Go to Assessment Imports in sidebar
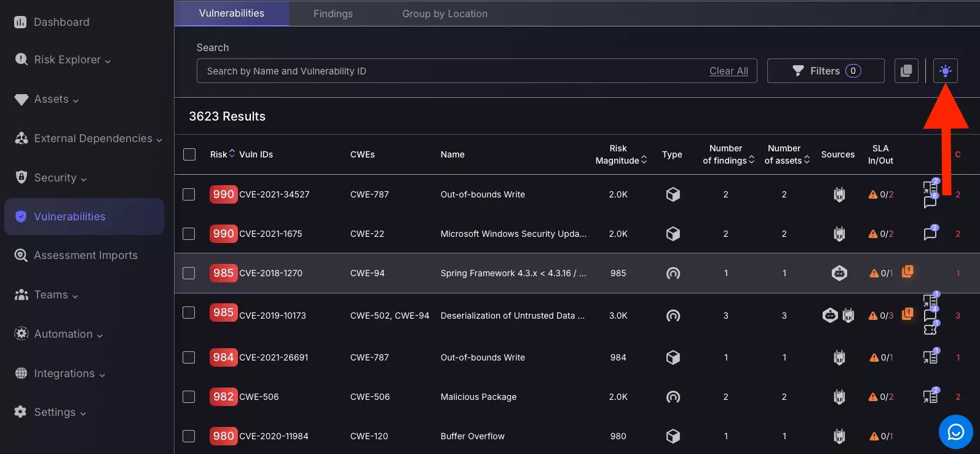 tap(76, 255)
